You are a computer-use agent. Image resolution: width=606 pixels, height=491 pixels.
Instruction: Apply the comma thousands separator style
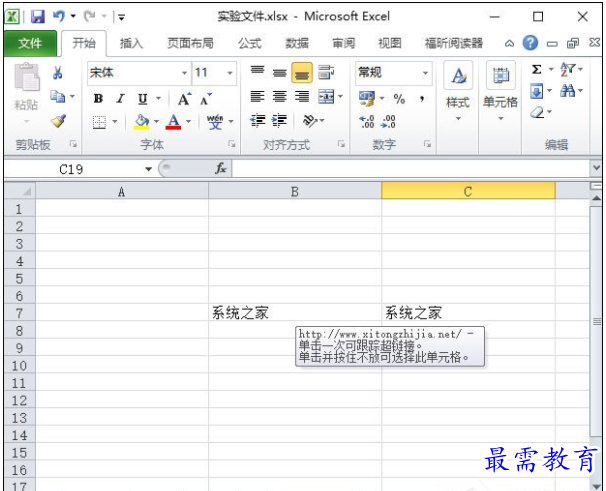[422, 99]
